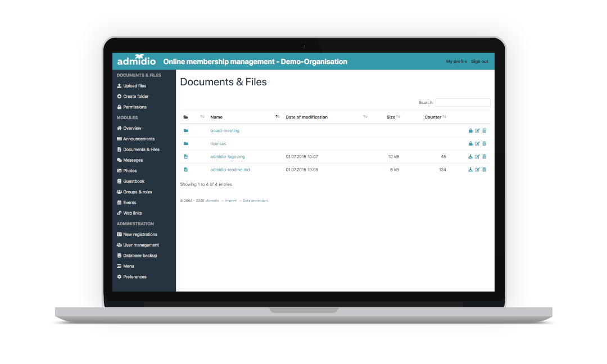Go to Announcements module
607x364 pixels.
139,139
